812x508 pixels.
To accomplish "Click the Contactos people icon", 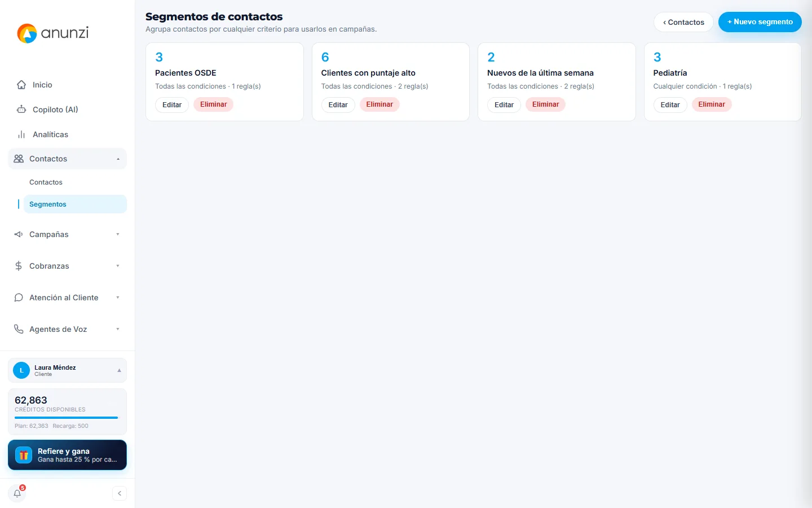I will 19,159.
